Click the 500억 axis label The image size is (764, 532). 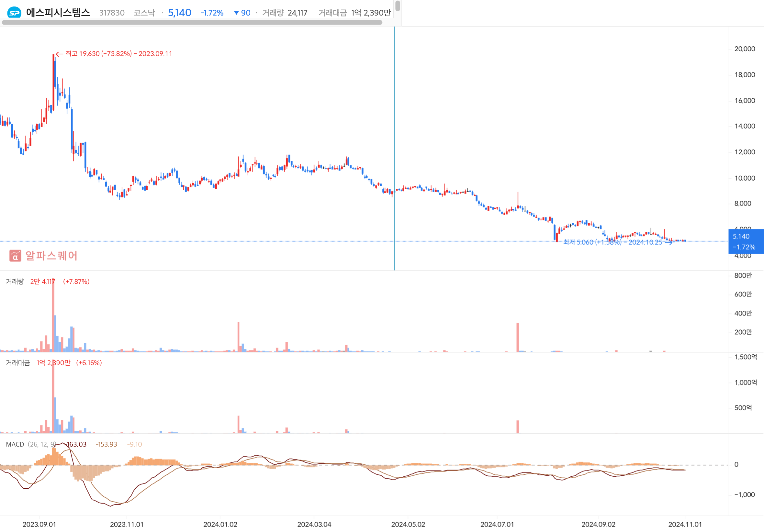tap(743, 408)
